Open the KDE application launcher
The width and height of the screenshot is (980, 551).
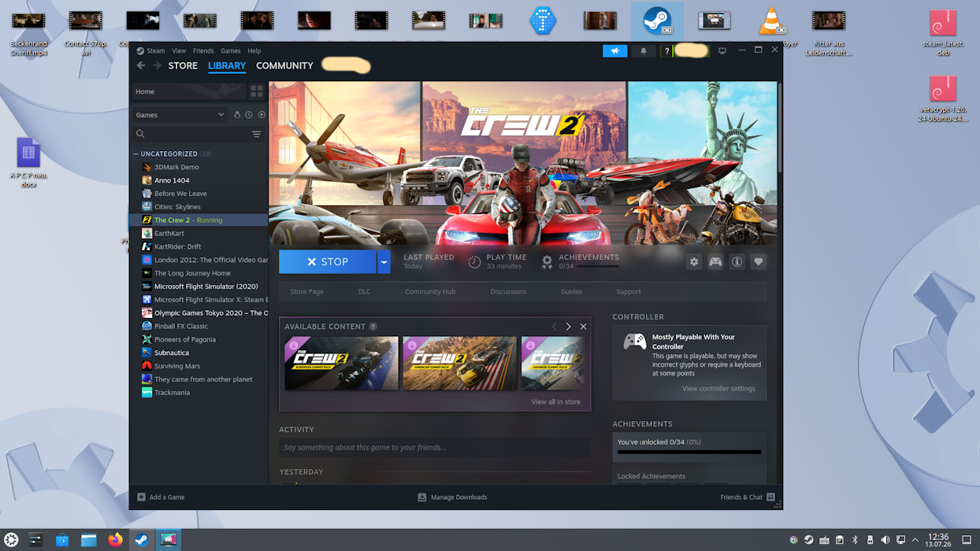[x=11, y=540]
